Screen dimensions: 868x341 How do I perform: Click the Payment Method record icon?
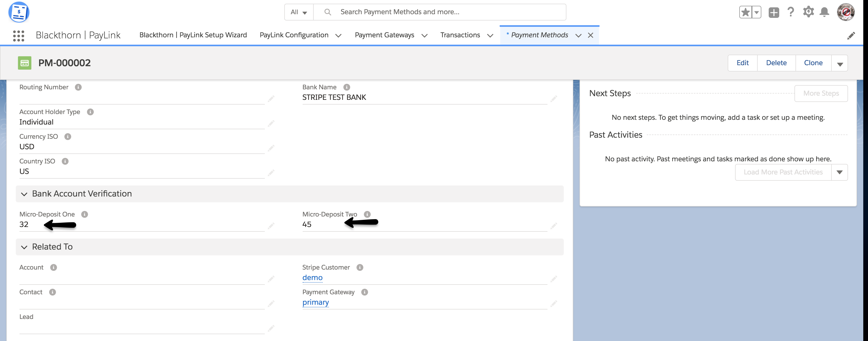pos(25,63)
